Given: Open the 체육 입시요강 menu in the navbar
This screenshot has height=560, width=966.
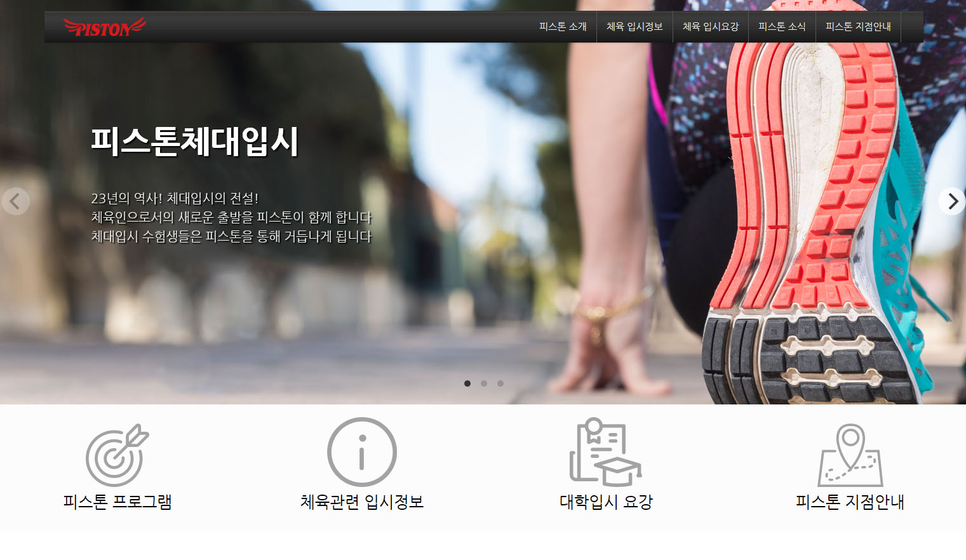Looking at the screenshot, I should [x=711, y=27].
